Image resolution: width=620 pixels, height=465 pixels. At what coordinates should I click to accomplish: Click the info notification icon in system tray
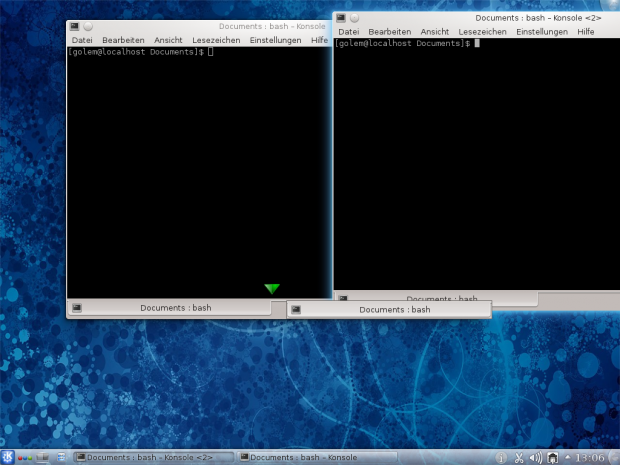501,458
